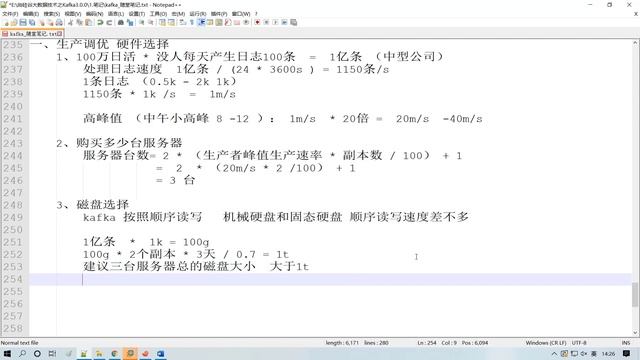Start macro recording with red button
This screenshot has height=360, width=640.
point(258,22)
